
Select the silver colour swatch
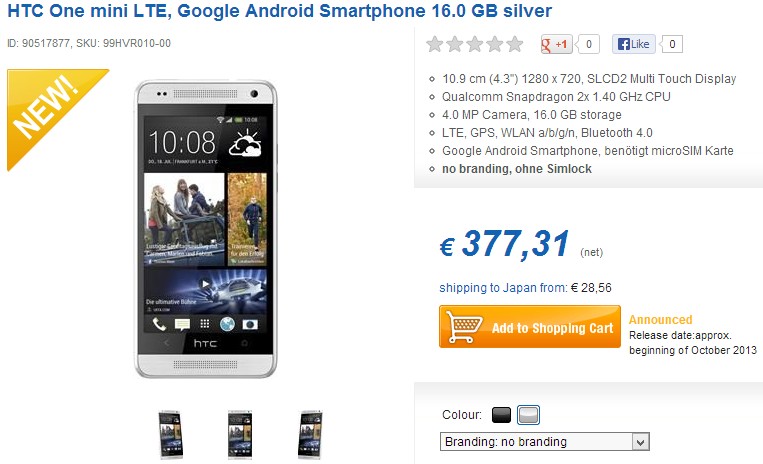click(528, 415)
